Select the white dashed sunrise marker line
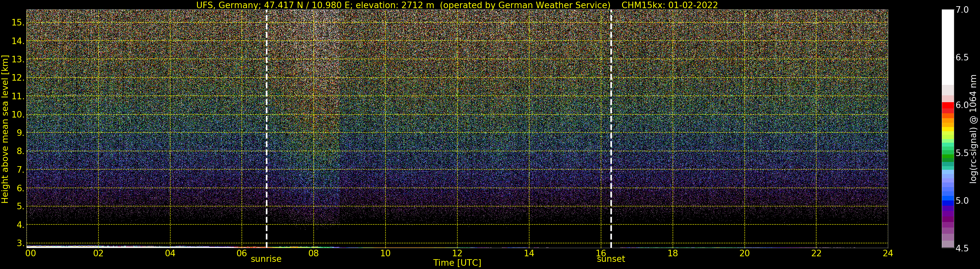This screenshot has height=269, width=980. tap(266, 129)
